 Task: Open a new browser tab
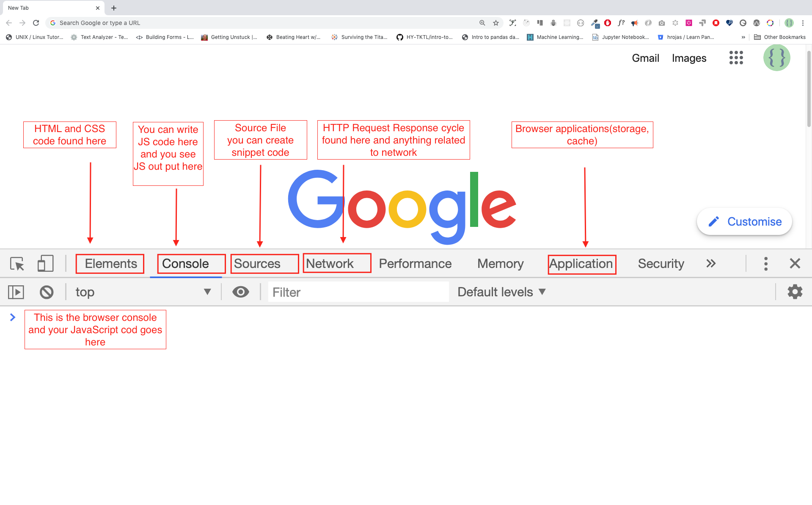pos(114,8)
